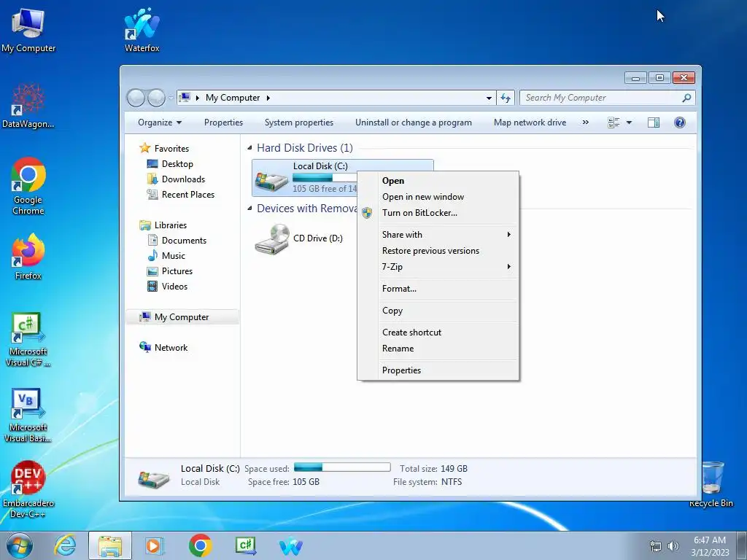The width and height of the screenshot is (747, 560).
Task: Launch Waterfox from the desktop shortcut
Action: click(x=142, y=31)
